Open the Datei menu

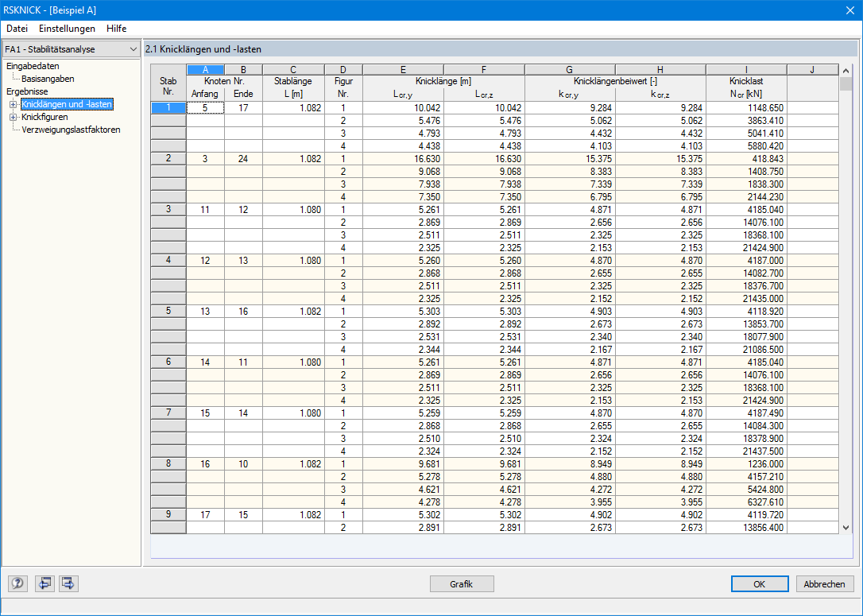17,28
